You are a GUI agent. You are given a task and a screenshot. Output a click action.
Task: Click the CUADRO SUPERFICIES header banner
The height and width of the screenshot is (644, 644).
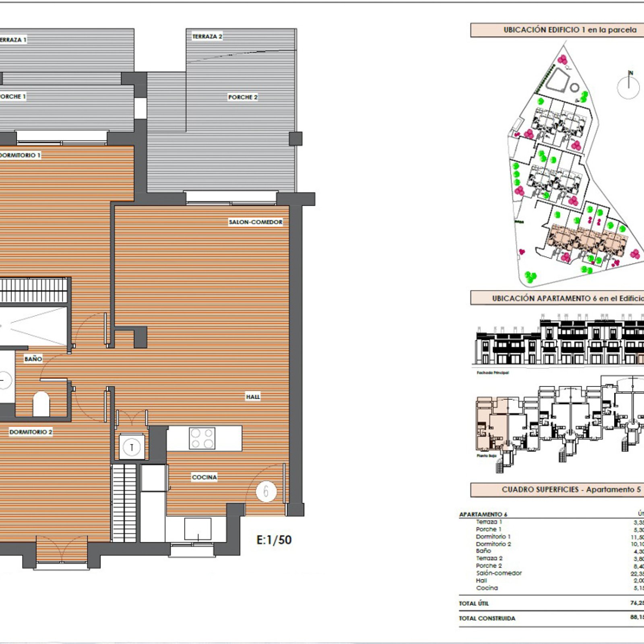557,489
